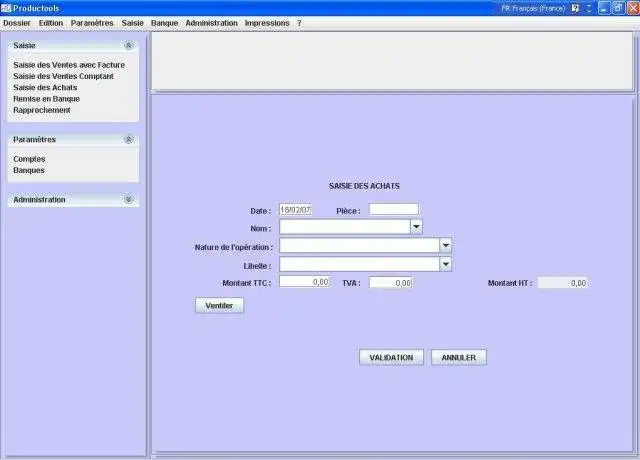Click the Pièce input field
The width and height of the screenshot is (640, 460).
(393, 209)
